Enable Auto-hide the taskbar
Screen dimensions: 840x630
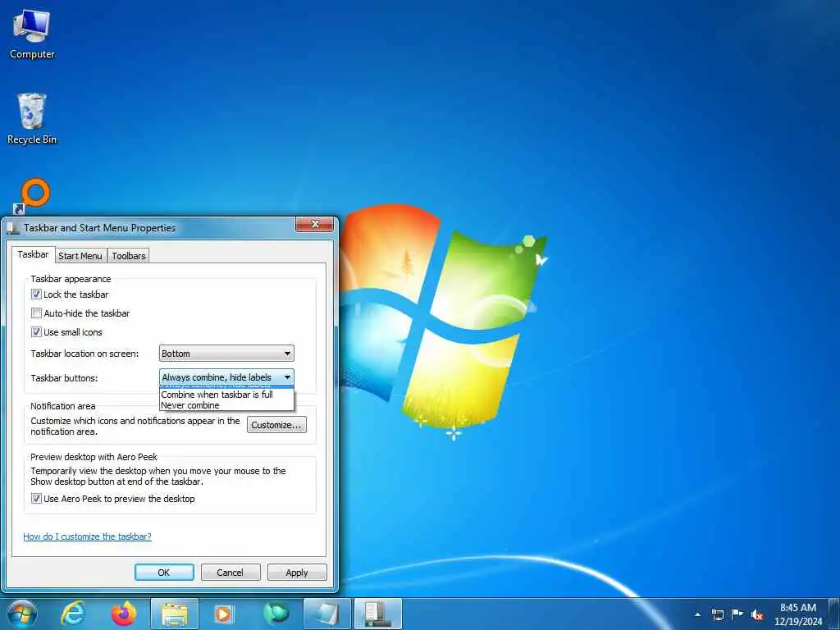coord(36,313)
